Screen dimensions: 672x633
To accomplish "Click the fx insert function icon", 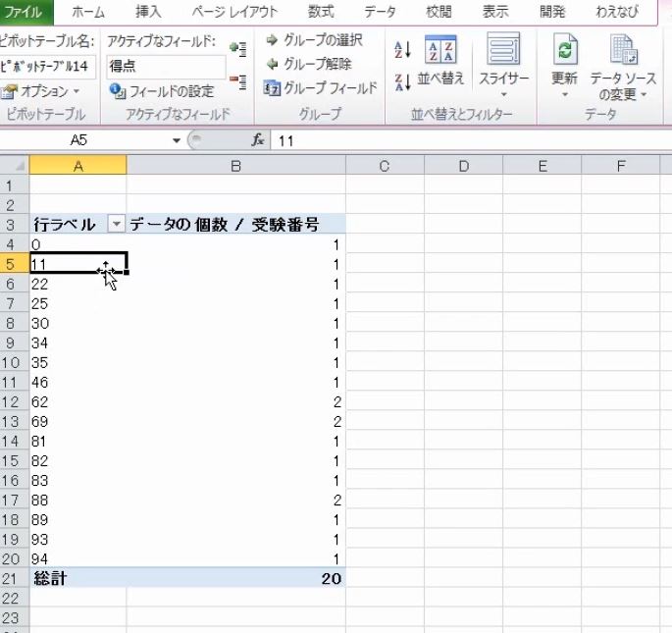I will pos(258,139).
